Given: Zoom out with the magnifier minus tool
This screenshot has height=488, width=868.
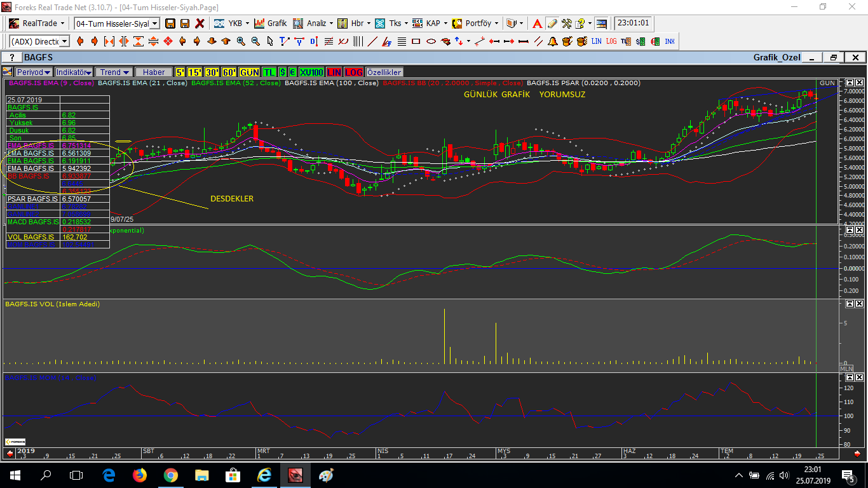Looking at the screenshot, I should click(255, 41).
